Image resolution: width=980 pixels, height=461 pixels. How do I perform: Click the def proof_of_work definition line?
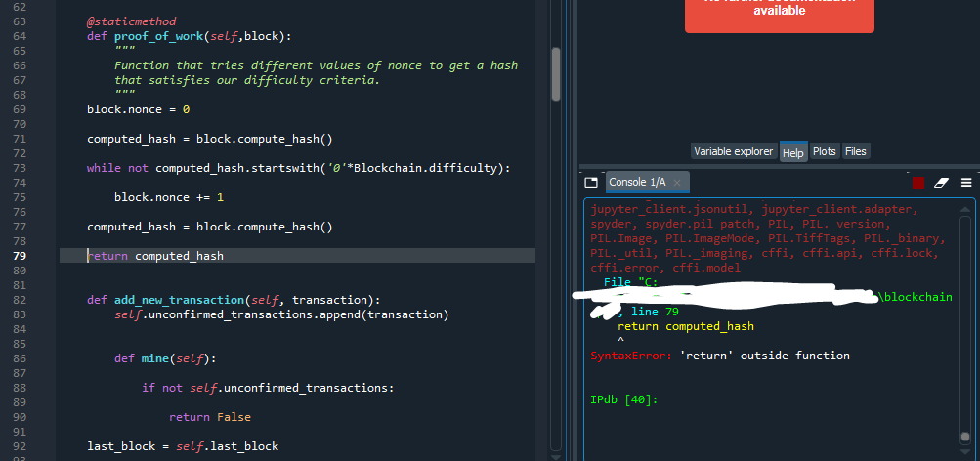190,36
